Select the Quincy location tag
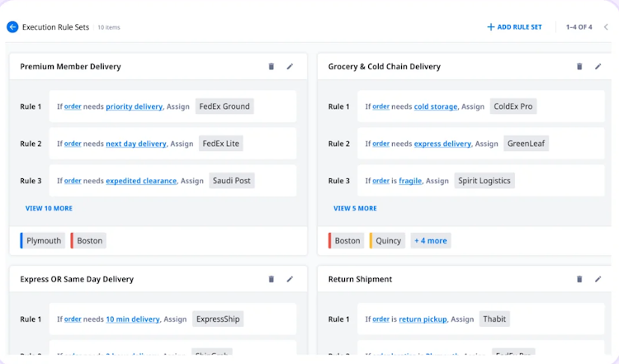 (388, 241)
